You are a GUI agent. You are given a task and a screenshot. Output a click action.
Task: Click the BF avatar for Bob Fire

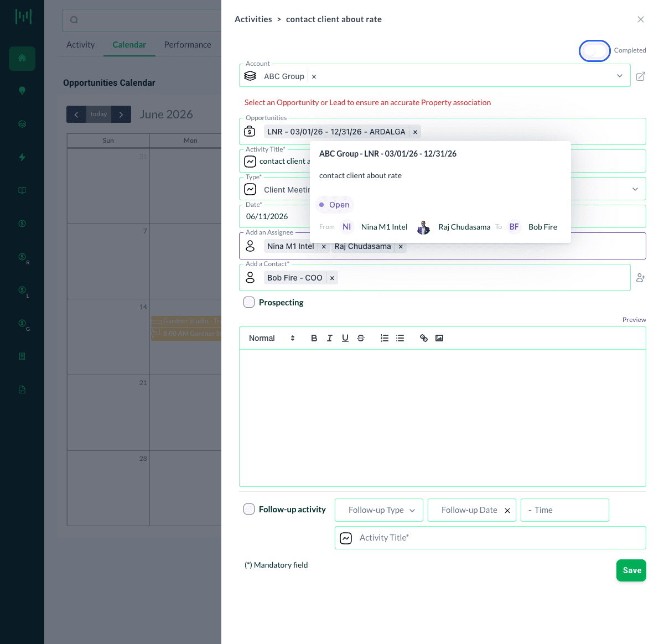coord(514,227)
